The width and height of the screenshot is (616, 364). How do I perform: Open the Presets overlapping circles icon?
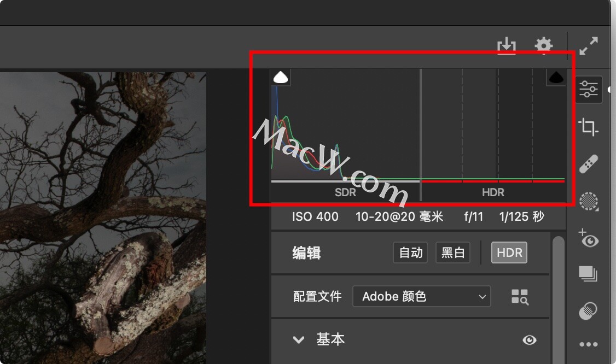tap(588, 311)
